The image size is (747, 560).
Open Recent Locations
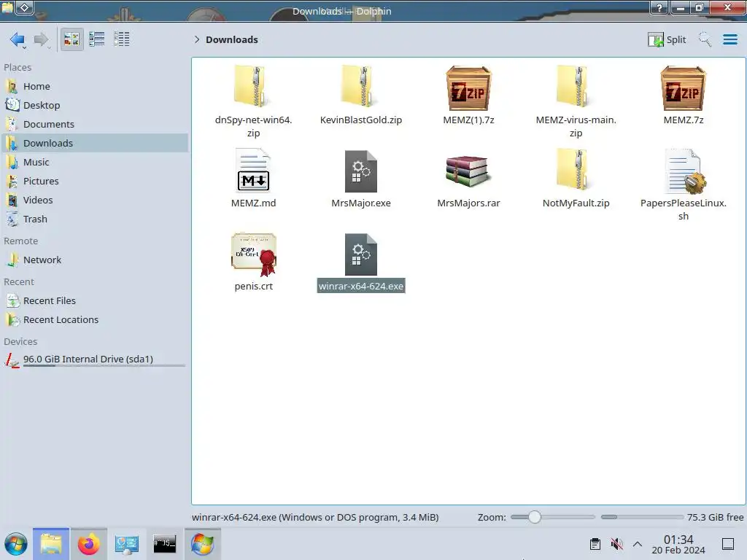(96, 320)
